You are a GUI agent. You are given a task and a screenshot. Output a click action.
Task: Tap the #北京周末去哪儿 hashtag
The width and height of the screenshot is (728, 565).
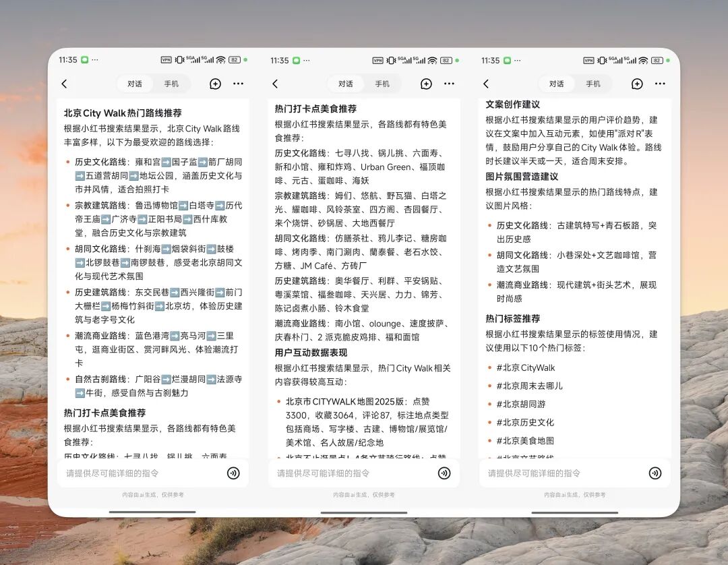tap(529, 386)
